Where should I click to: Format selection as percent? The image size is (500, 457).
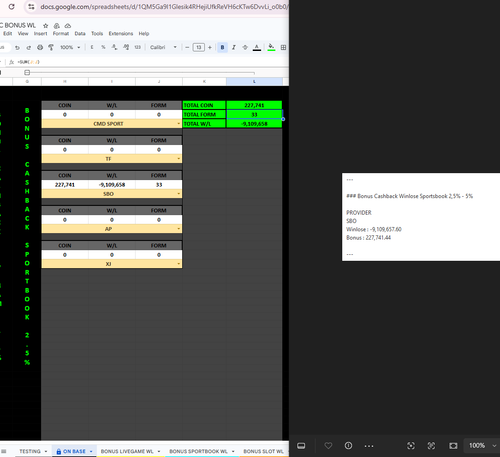click(x=103, y=48)
